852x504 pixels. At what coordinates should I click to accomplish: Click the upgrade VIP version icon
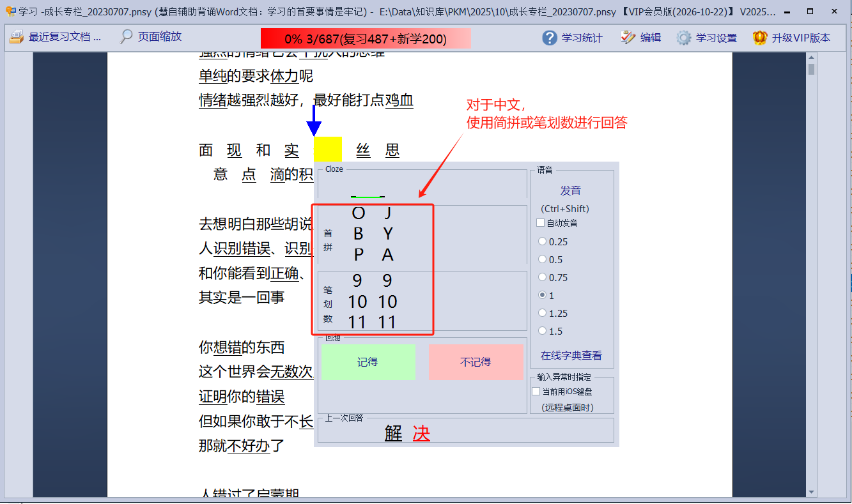click(x=760, y=38)
